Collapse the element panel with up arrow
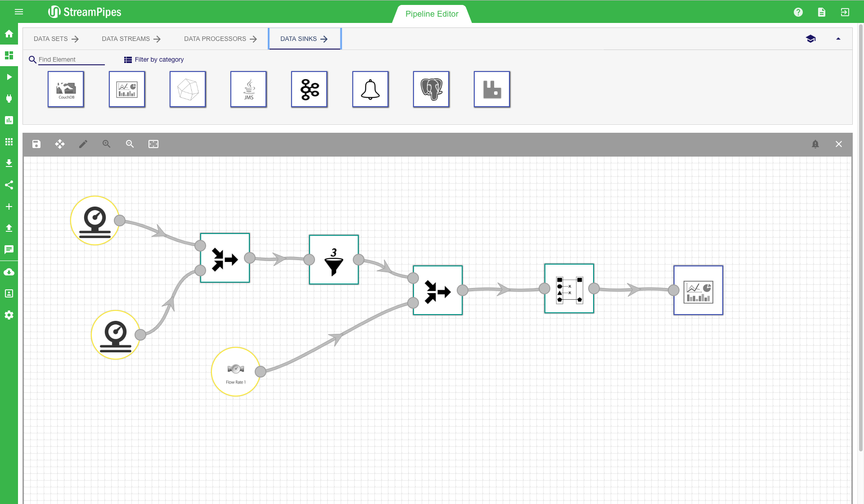This screenshot has width=864, height=504. pyautogui.click(x=838, y=39)
